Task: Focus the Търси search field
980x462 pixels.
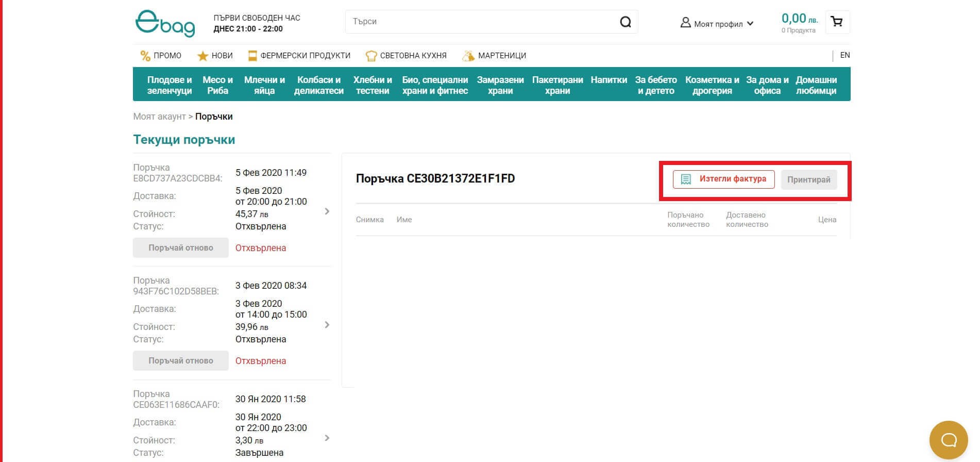Action: [479, 22]
